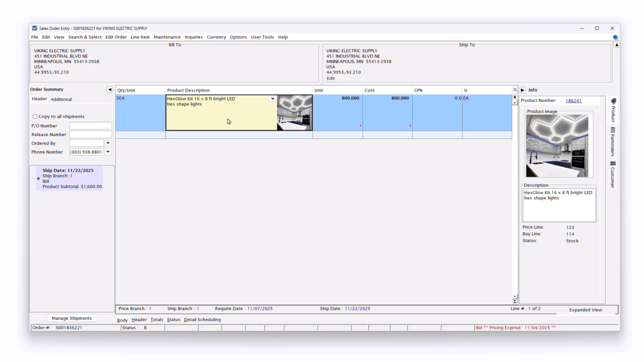Open the Product Description dropdown arrow
644x362 pixels.
(x=272, y=99)
